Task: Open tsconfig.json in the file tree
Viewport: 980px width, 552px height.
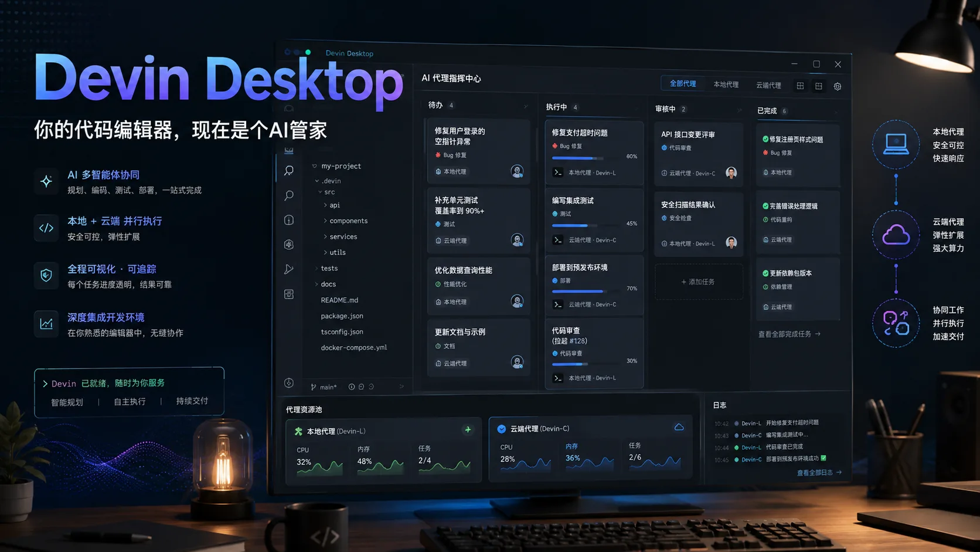Action: coord(342,331)
